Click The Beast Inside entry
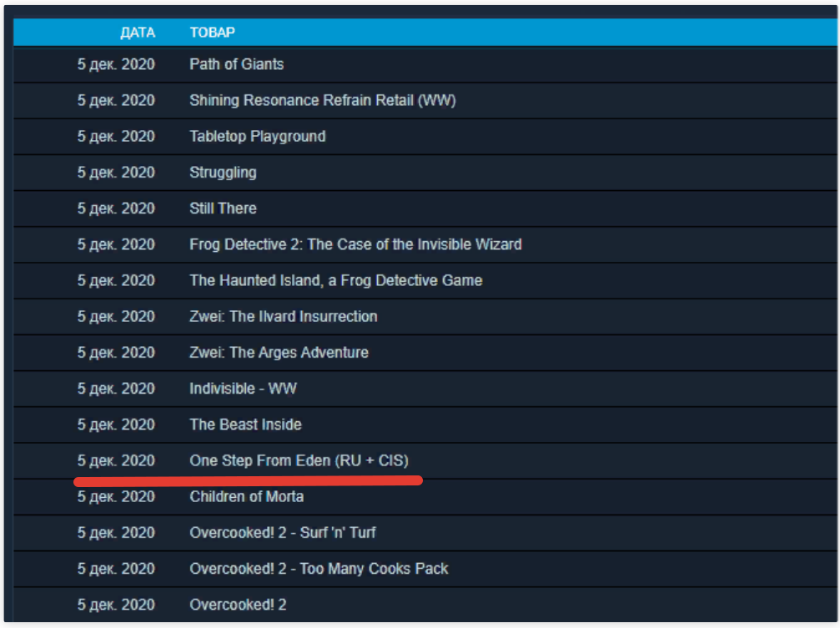840x628 pixels. (x=245, y=425)
